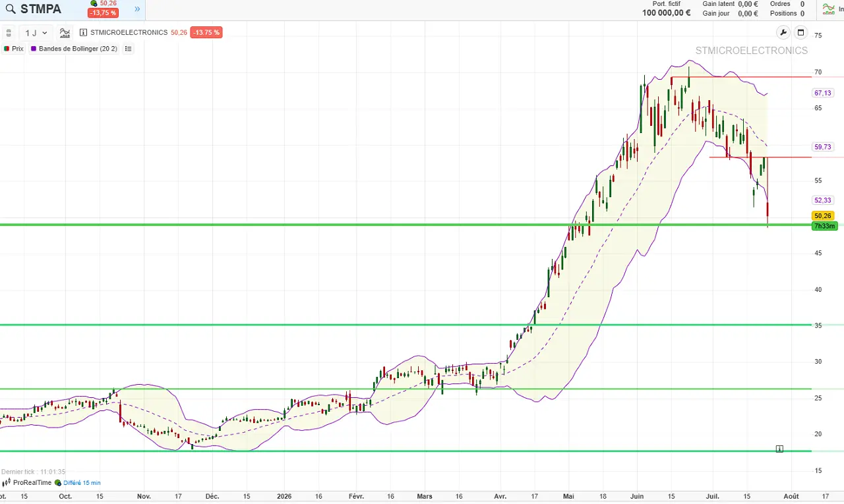The image size is (844, 504).
Task: Click the info icon at the chart's bottom right
Action: click(779, 449)
